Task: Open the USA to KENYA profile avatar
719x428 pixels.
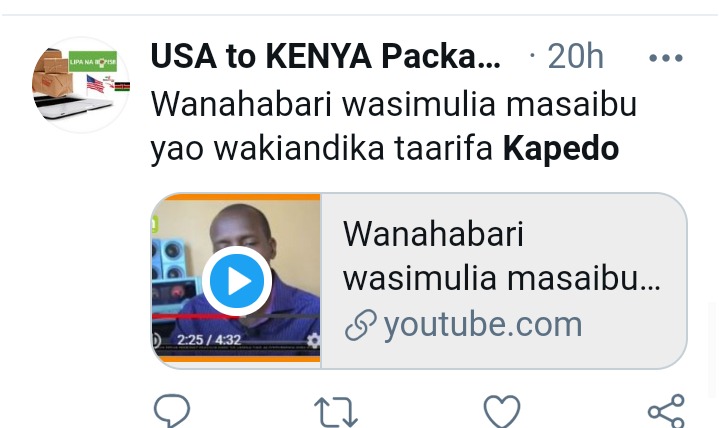Action: tap(81, 85)
